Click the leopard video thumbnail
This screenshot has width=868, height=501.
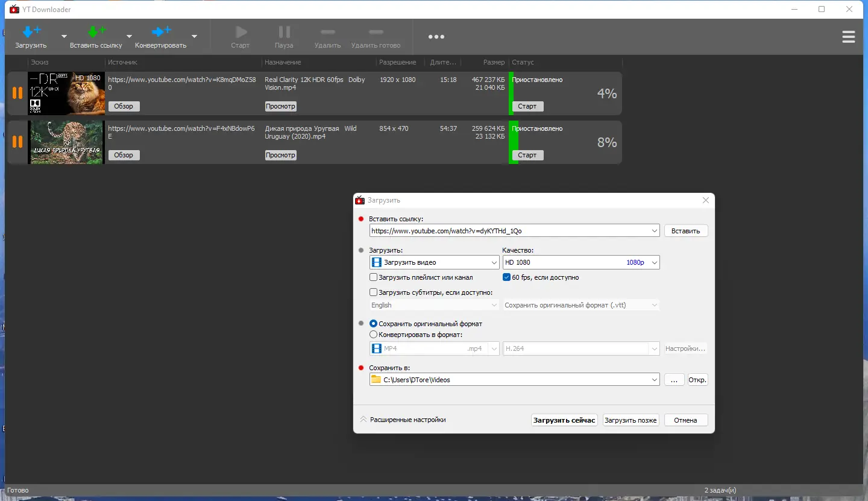pyautogui.click(x=66, y=142)
